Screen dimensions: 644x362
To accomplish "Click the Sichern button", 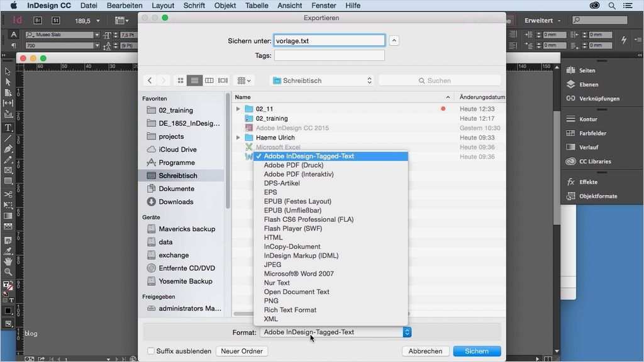I will pos(477,351).
